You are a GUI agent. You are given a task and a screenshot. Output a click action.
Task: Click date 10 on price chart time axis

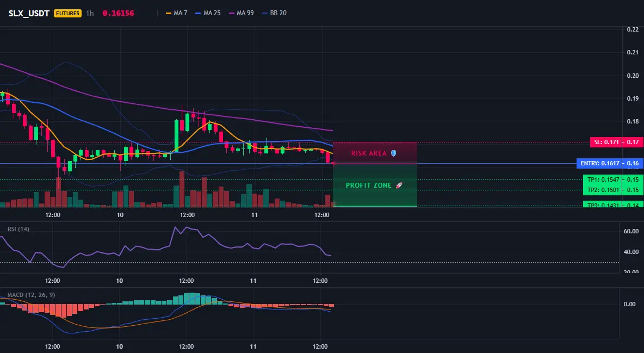[x=120, y=215]
